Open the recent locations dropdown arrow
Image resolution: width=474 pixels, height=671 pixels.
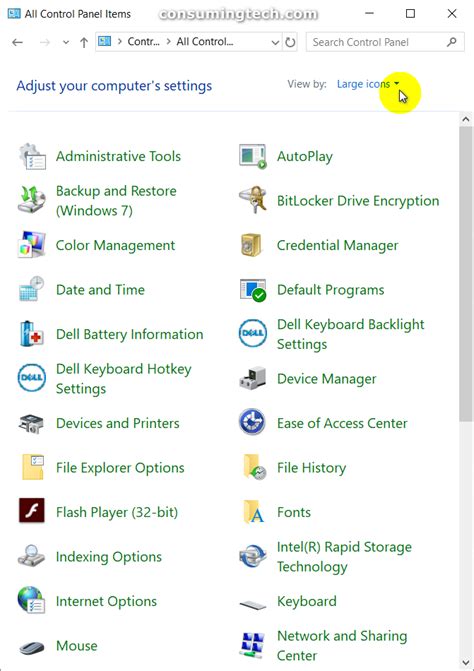tap(65, 42)
